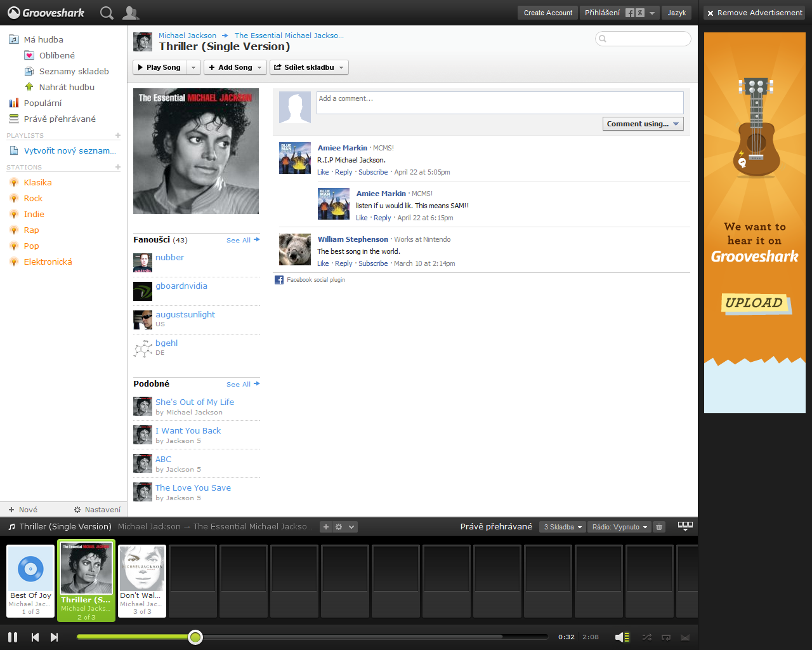Select Best Of Joy queue thumbnail

(30, 581)
